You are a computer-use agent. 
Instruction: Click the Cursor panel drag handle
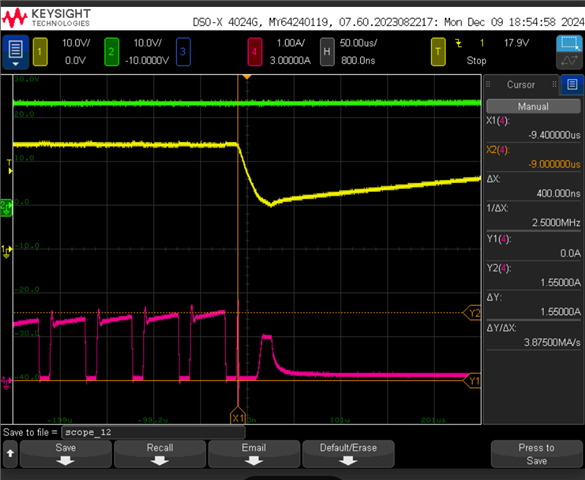pyautogui.click(x=488, y=85)
